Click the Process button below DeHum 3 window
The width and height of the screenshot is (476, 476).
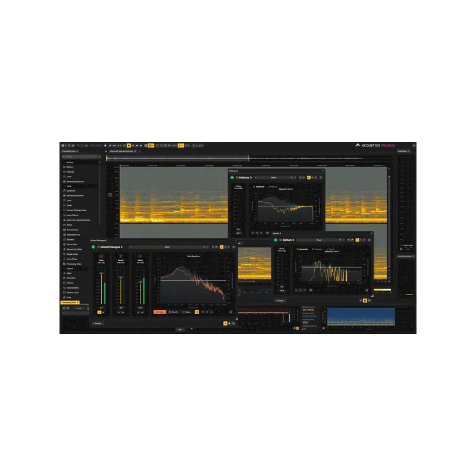point(280,300)
